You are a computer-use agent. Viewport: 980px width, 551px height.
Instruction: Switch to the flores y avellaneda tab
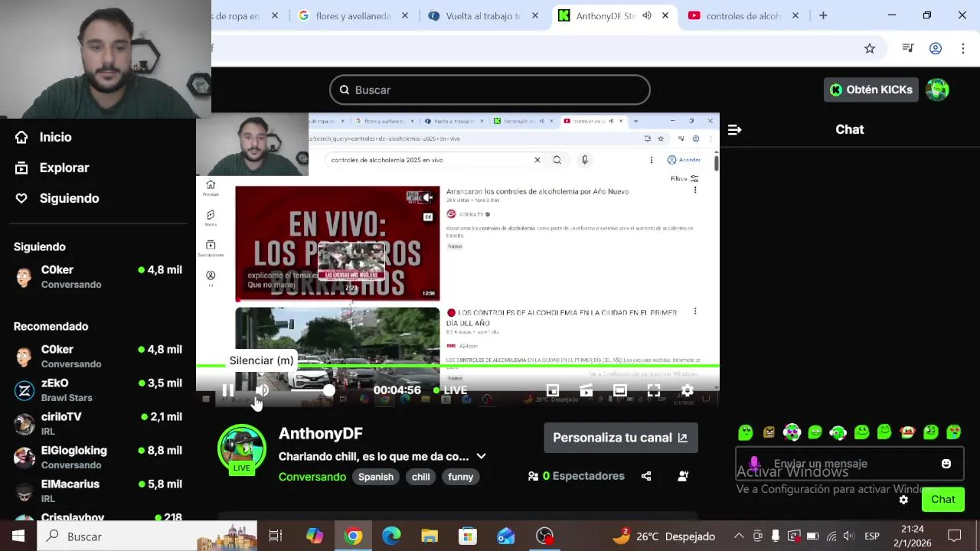354,16
